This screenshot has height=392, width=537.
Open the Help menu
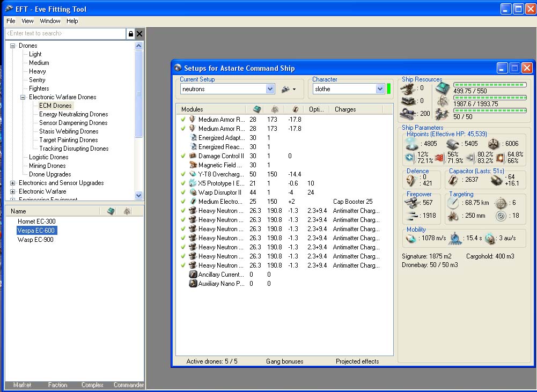coord(72,21)
